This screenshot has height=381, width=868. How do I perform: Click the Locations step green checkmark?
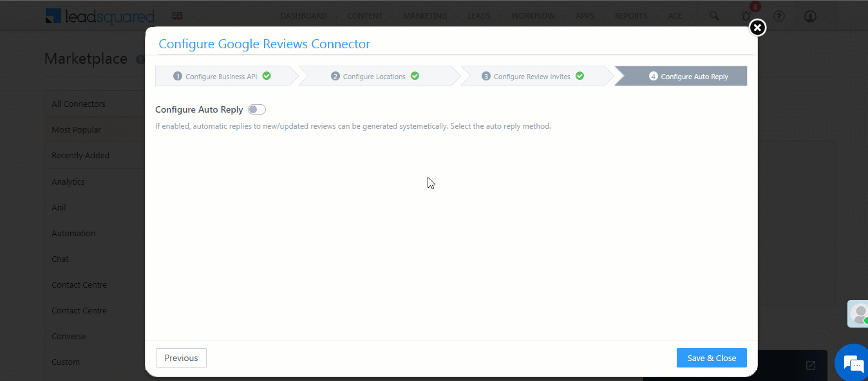pos(415,76)
